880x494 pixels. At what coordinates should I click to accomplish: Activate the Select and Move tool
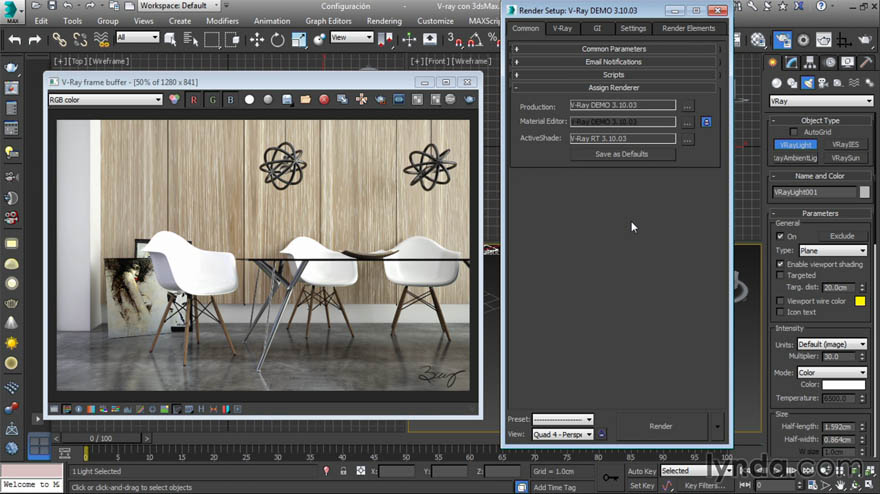pos(256,39)
